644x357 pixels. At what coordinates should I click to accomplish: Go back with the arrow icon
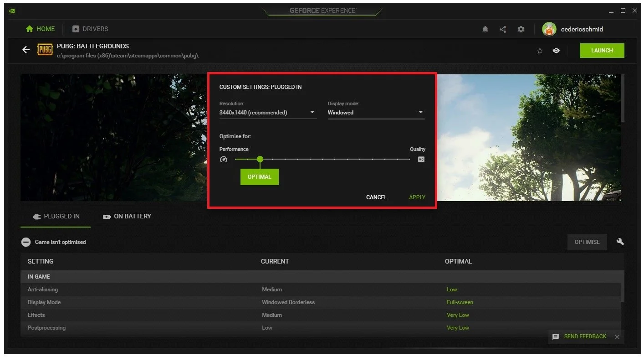[26, 50]
